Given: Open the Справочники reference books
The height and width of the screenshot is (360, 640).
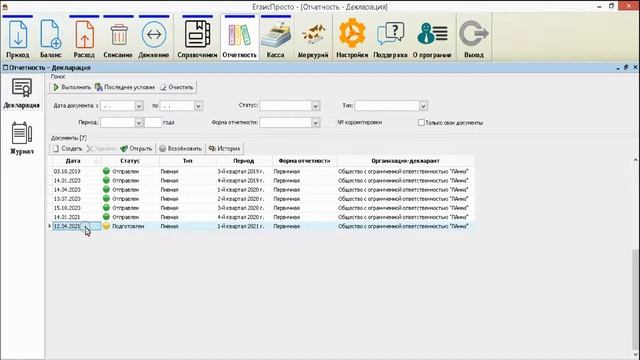Looking at the screenshot, I should pos(197,38).
